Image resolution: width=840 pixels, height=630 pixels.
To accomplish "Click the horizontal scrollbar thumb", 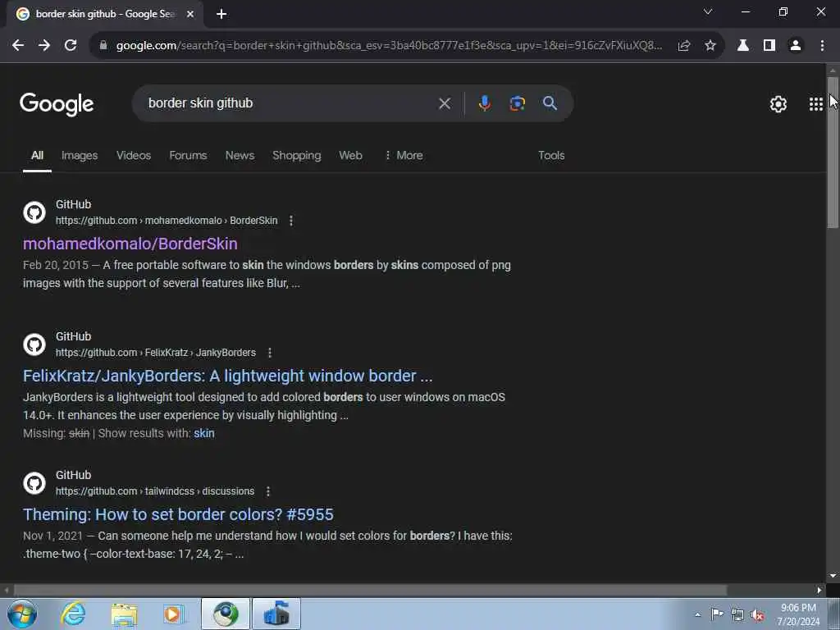I will click(x=370, y=591).
